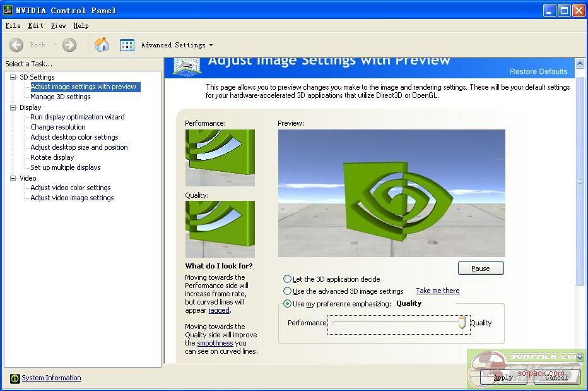This screenshot has height=391, width=588.
Task: Click the Performance sample thumbnail image
Action: [x=220, y=158]
